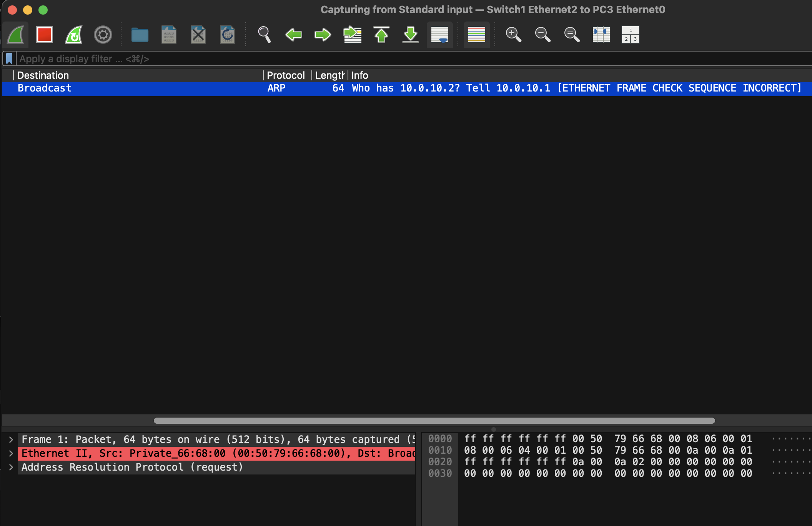Sort by the Protocol column header
Screen dimensions: 812x526
pos(286,75)
